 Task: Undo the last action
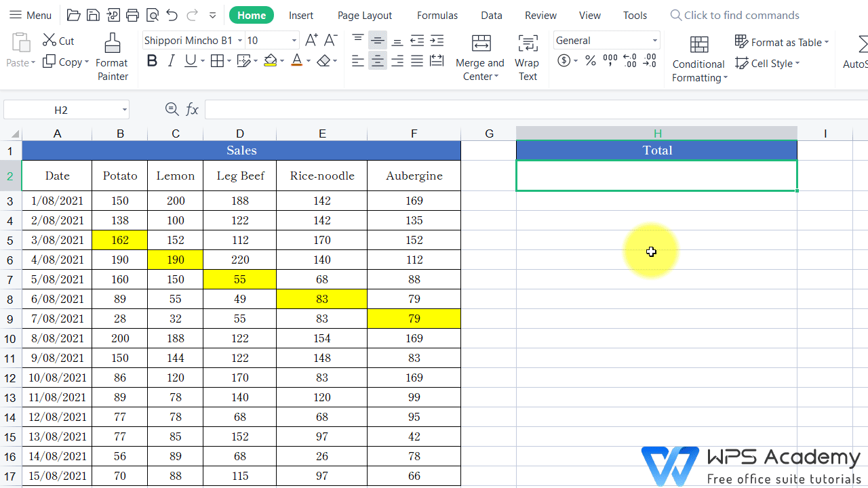(x=172, y=15)
